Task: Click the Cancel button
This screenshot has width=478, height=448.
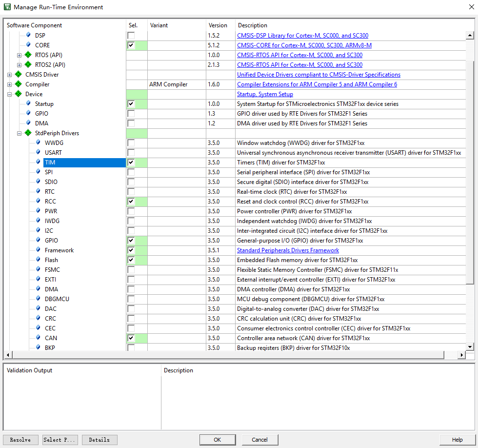Action: (259, 440)
